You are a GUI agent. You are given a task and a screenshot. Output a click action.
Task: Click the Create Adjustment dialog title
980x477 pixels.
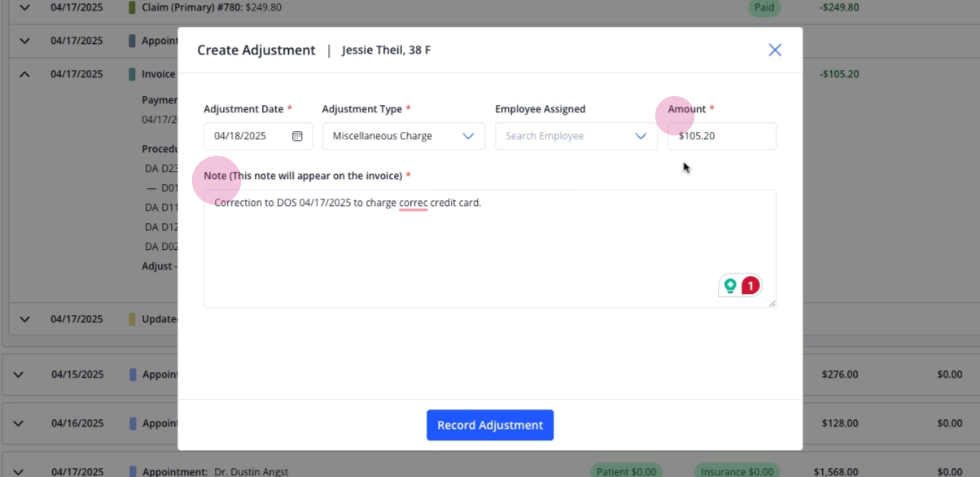coord(256,50)
